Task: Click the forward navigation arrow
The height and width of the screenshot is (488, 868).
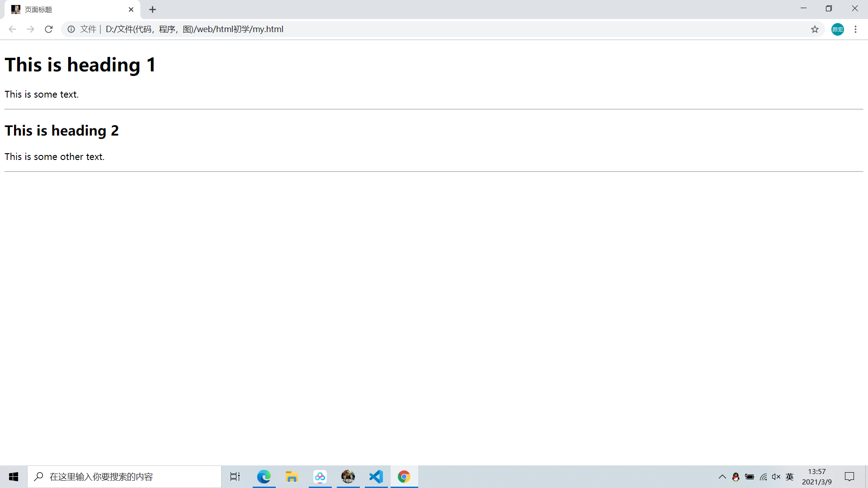Action: [30, 29]
